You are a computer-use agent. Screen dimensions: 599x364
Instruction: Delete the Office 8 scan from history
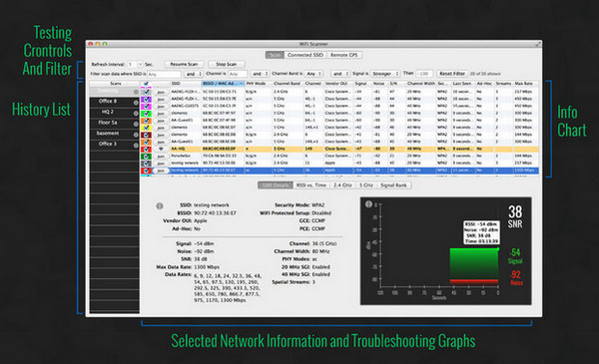[x=136, y=103]
